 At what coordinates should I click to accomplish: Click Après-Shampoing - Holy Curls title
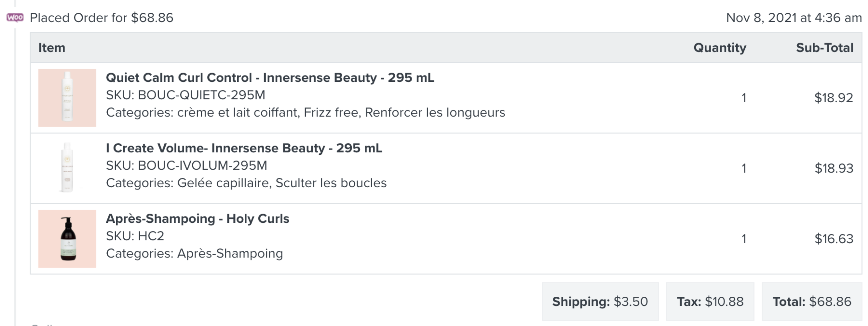click(x=197, y=219)
